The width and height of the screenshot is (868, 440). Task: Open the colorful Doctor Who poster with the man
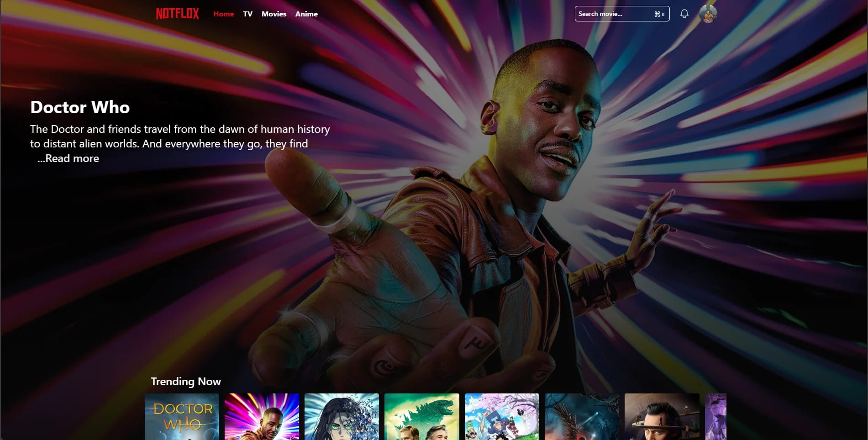pyautogui.click(x=262, y=417)
